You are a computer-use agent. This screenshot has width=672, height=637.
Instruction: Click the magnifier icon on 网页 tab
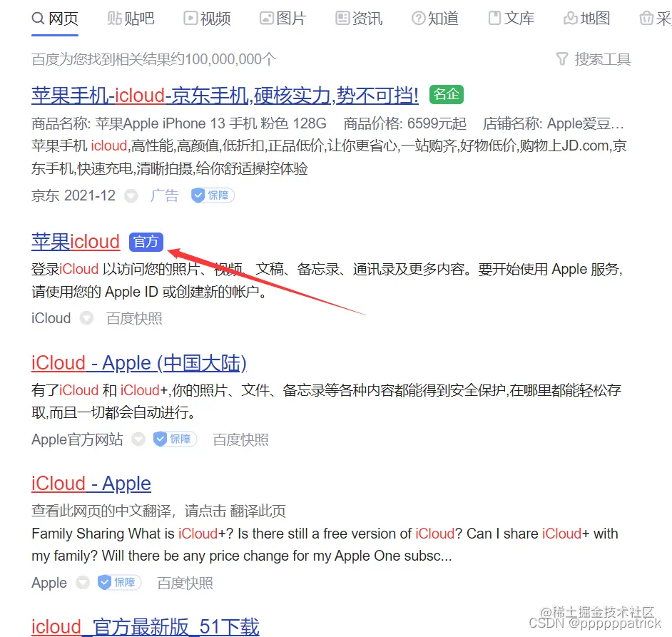point(38,19)
